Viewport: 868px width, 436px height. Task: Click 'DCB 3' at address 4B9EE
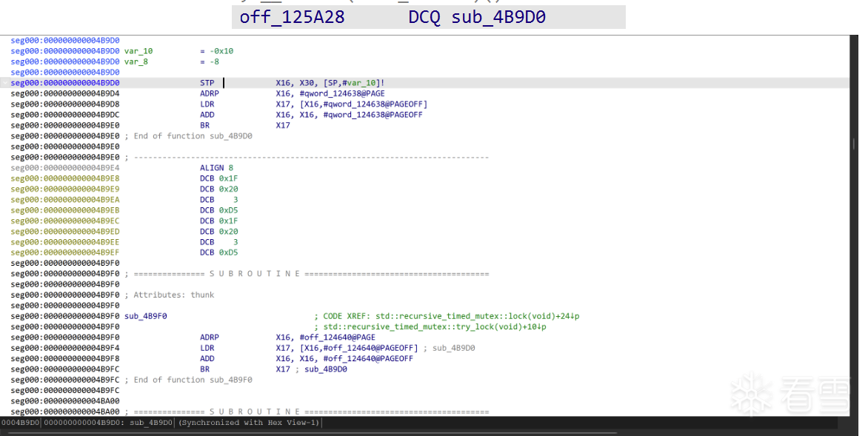218,242
